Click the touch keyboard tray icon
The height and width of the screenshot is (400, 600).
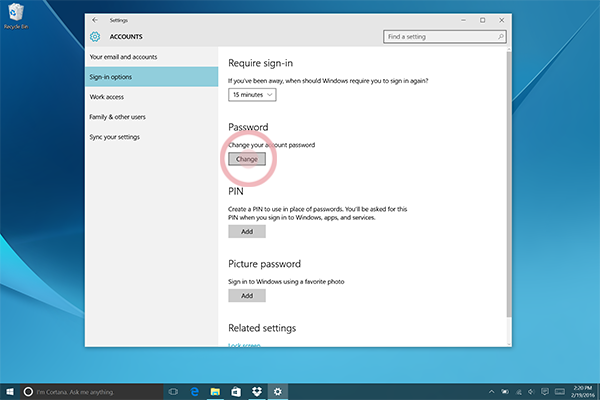(560, 392)
